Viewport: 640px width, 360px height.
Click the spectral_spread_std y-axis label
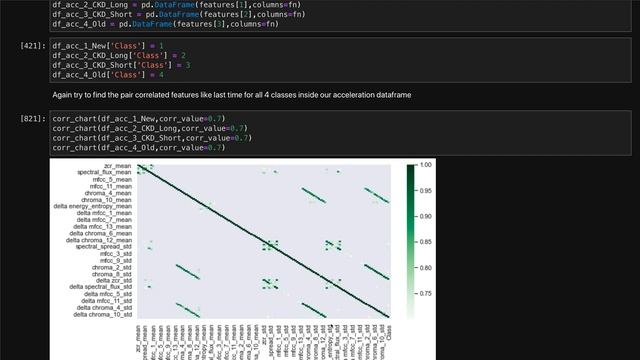coord(104,247)
